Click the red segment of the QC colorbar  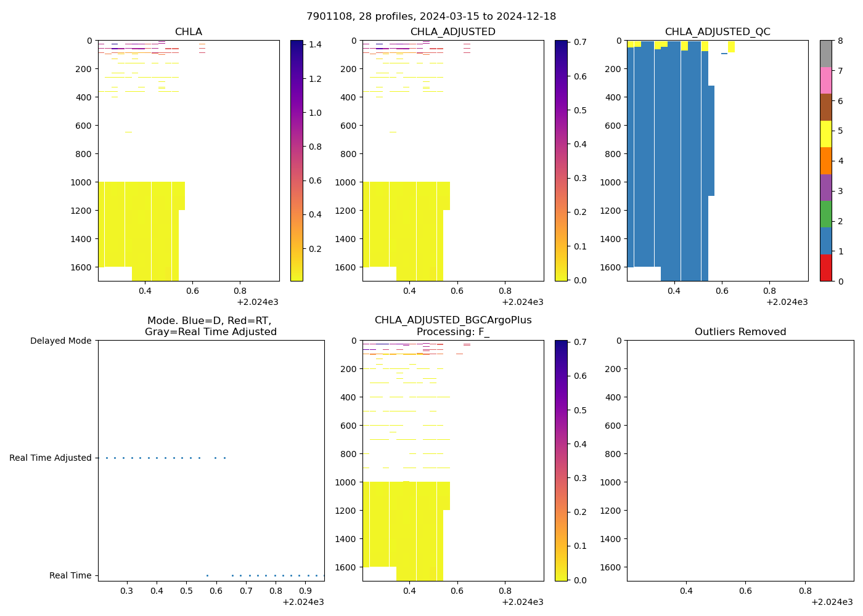click(x=825, y=268)
